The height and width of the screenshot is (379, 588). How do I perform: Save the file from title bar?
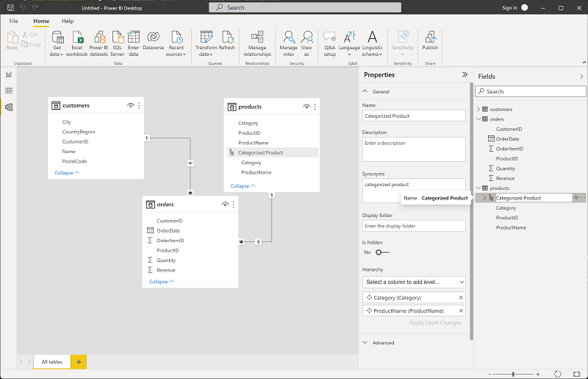10,7
